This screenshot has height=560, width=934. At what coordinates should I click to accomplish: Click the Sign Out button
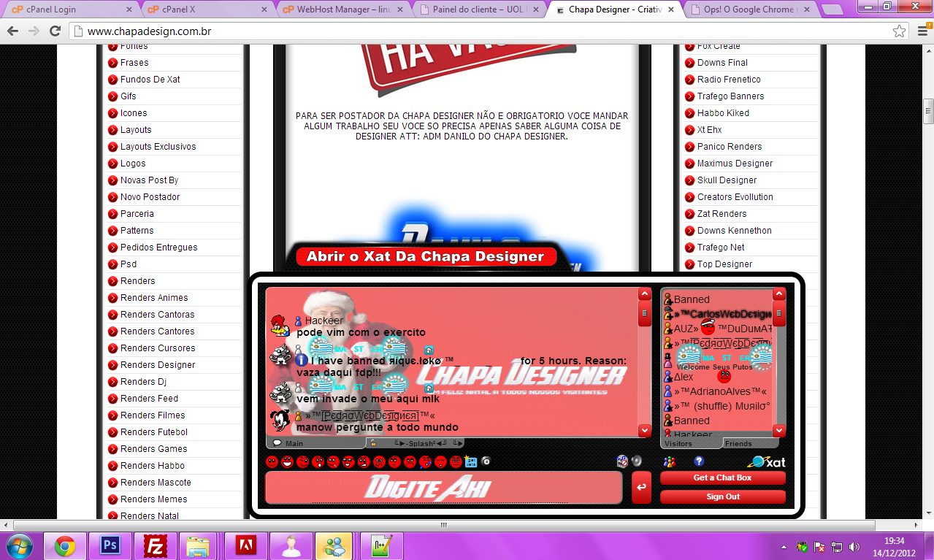click(x=722, y=496)
